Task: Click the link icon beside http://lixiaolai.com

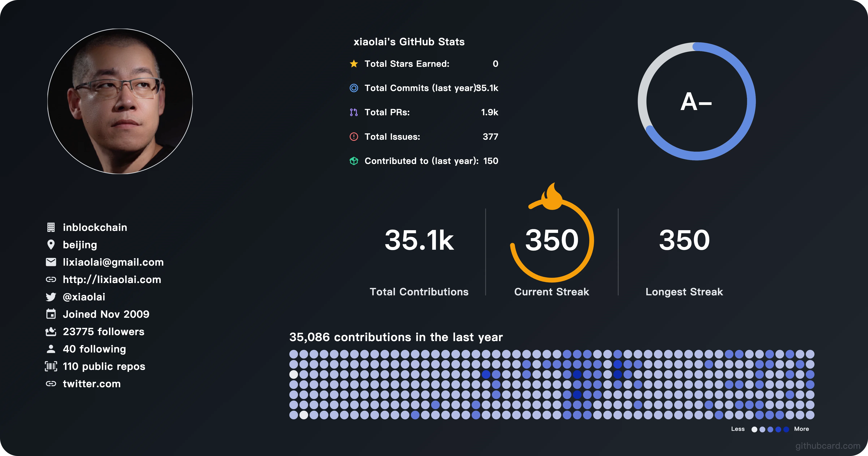Action: pos(51,279)
